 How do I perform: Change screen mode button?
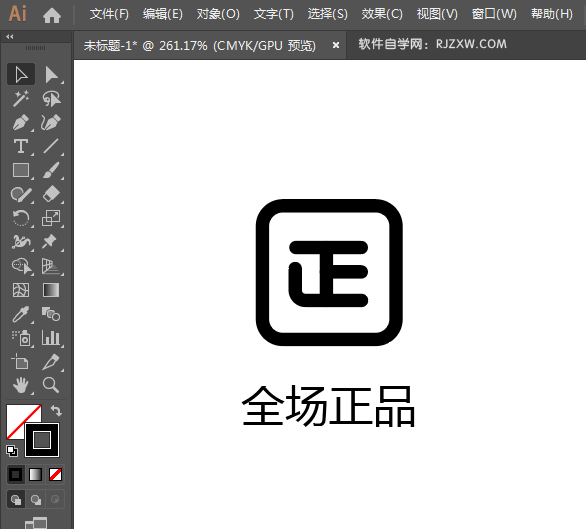(x=36, y=523)
